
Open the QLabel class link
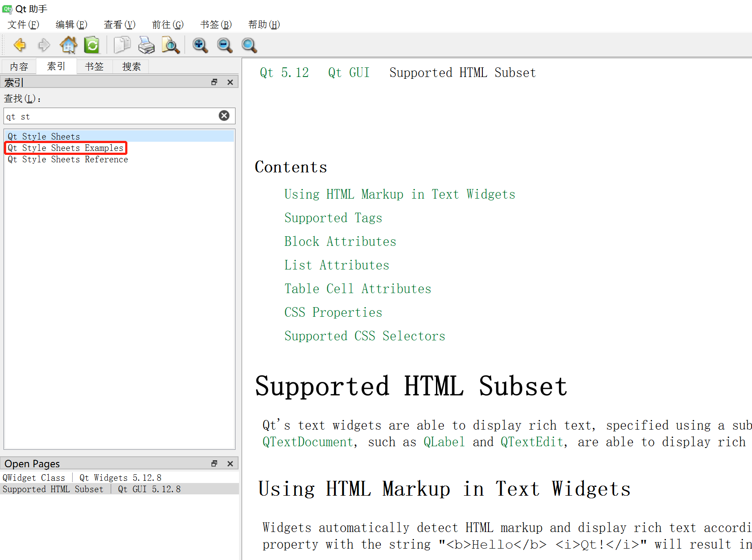tap(444, 442)
